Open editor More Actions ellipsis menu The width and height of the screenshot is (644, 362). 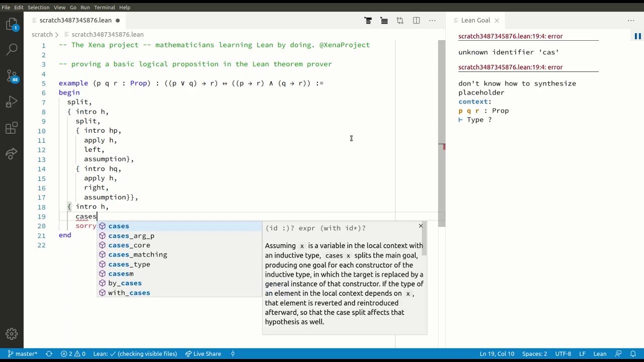(x=432, y=21)
